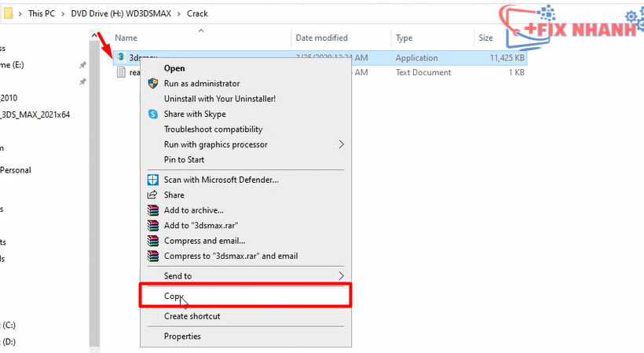Click the Skype icon in context menu
644x353 pixels.
click(153, 115)
